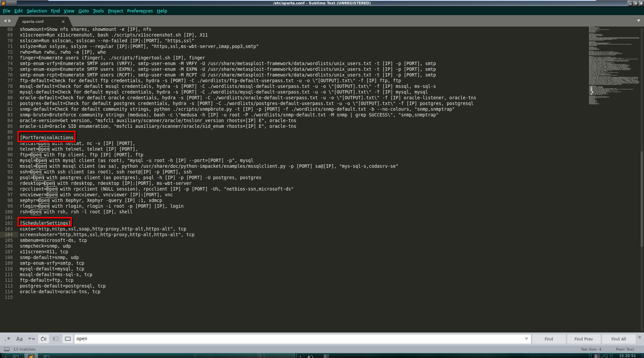644x358 pixels.
Task: Close the find panel with X
Action: click(x=639, y=337)
